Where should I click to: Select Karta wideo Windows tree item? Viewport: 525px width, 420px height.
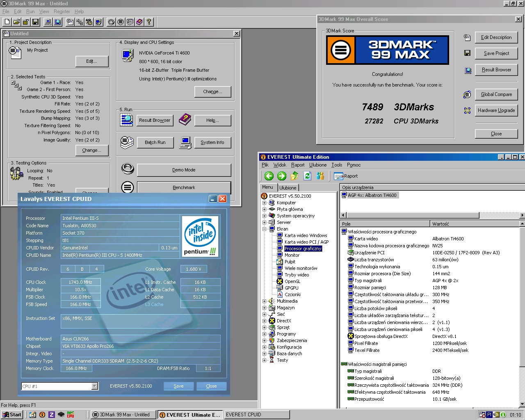306,235
